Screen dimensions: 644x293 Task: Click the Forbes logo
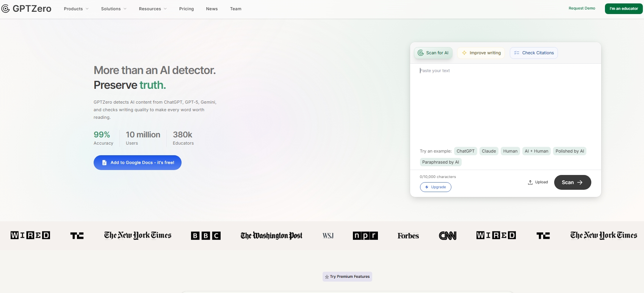[x=408, y=236]
